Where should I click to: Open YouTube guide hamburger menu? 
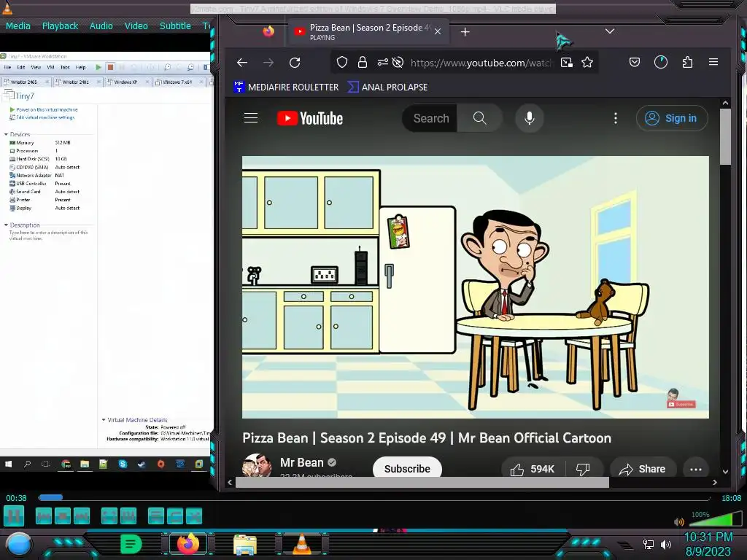tap(251, 118)
